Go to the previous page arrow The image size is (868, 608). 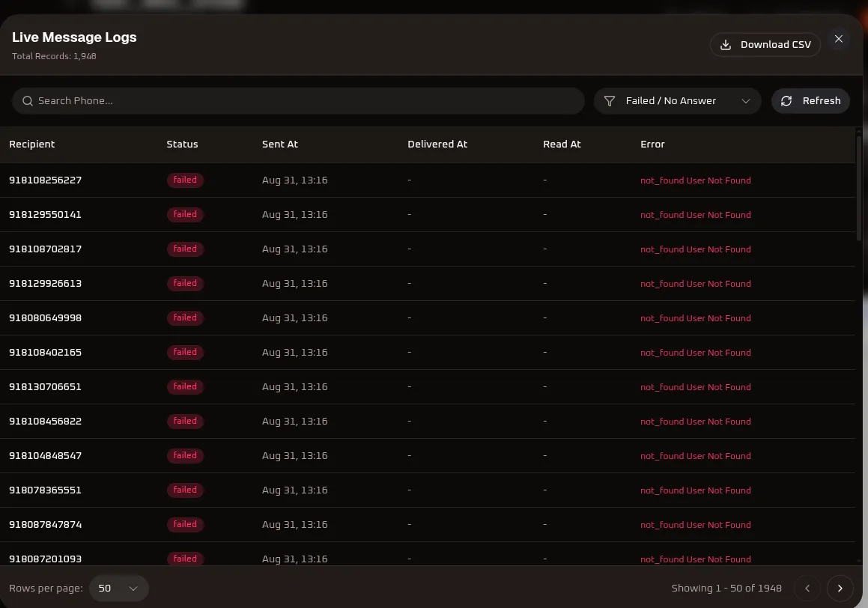click(x=807, y=588)
